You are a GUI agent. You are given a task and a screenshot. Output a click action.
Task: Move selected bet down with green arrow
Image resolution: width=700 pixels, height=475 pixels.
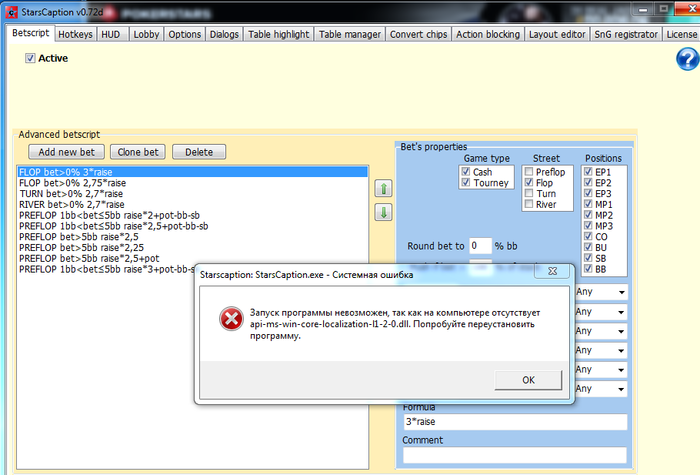click(383, 212)
